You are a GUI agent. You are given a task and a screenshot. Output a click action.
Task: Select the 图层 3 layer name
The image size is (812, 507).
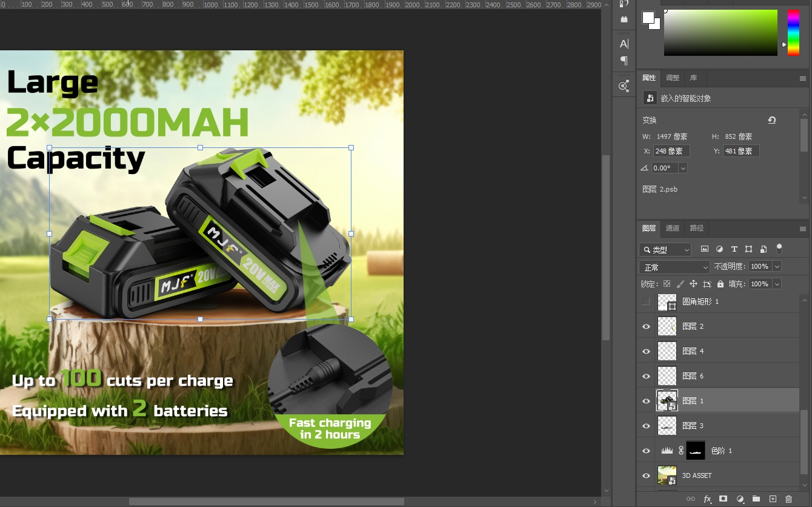coord(693,426)
